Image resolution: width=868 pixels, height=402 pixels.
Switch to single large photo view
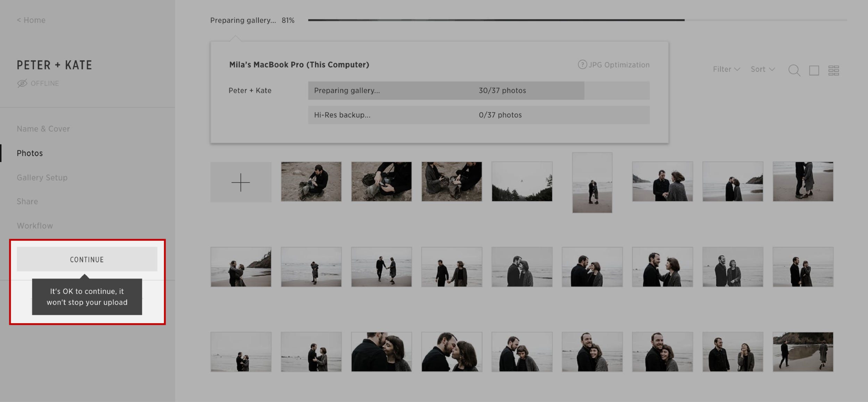(814, 70)
